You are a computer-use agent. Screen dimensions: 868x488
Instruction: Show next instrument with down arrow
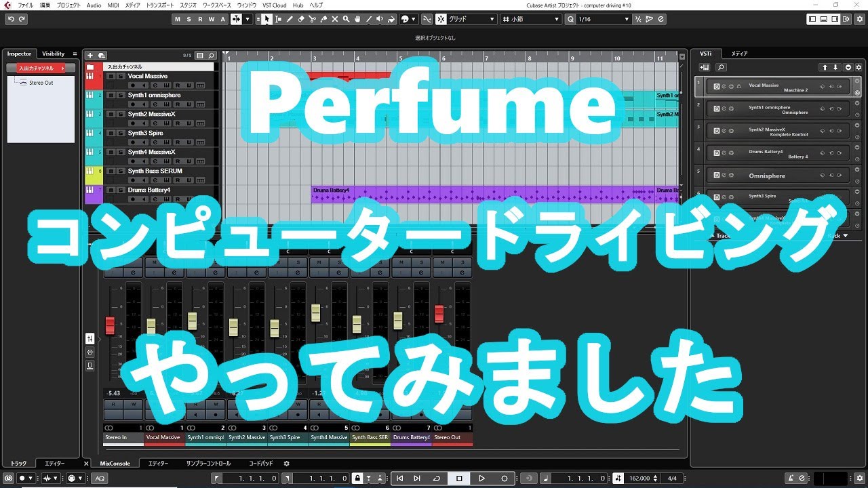click(835, 67)
